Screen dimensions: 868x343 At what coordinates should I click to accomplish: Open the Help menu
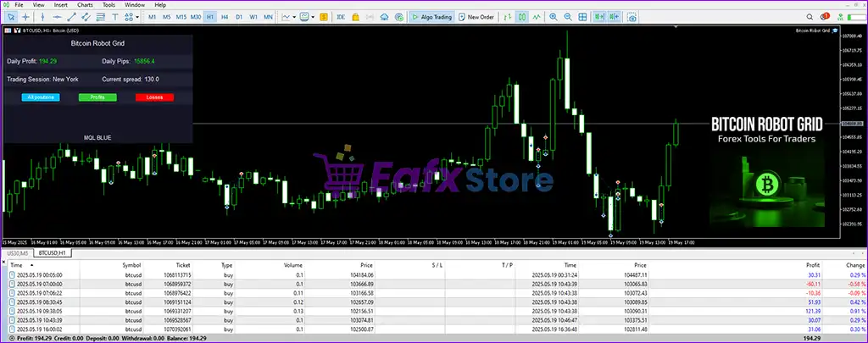[x=160, y=4]
